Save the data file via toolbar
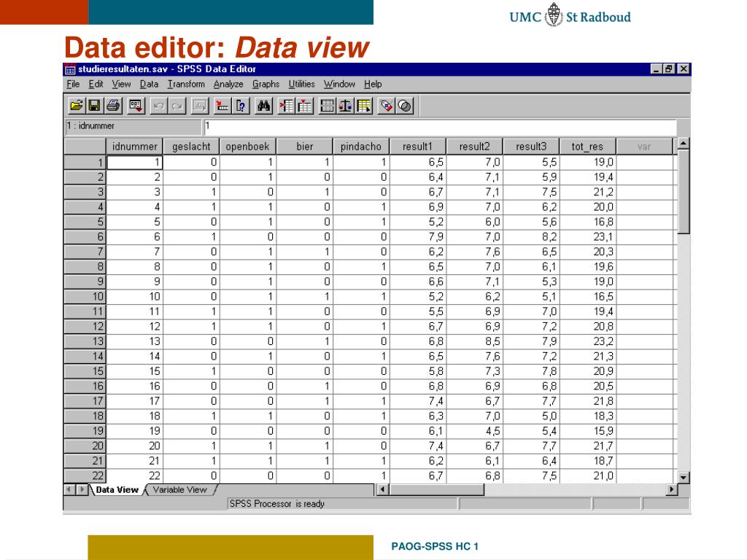Viewport: 747px width, 560px height. [x=95, y=106]
